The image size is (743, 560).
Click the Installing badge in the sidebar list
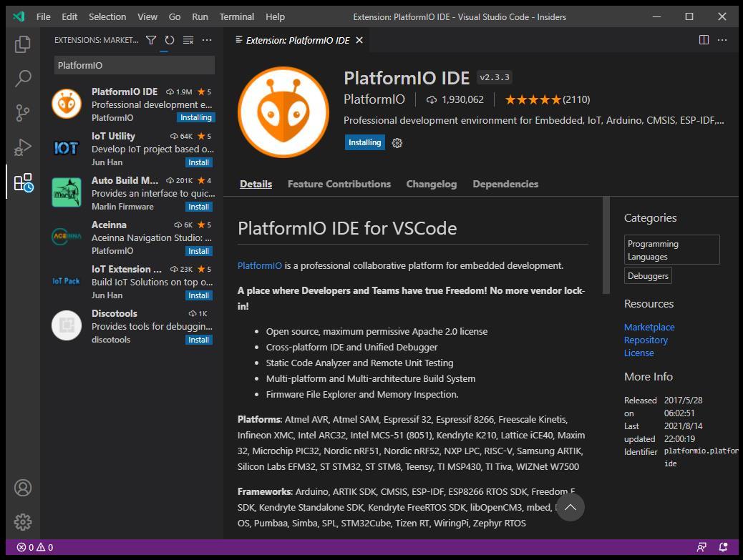(x=195, y=118)
